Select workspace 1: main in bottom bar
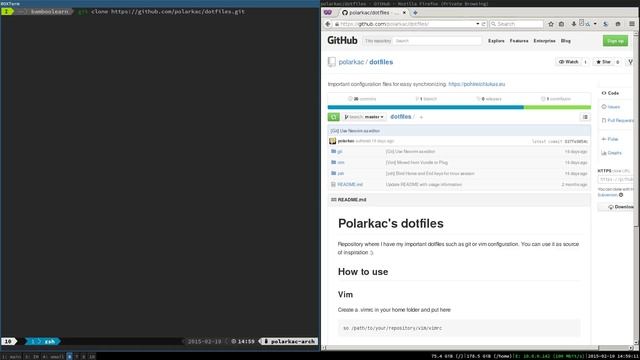The width and height of the screenshot is (640, 360). 11,357
